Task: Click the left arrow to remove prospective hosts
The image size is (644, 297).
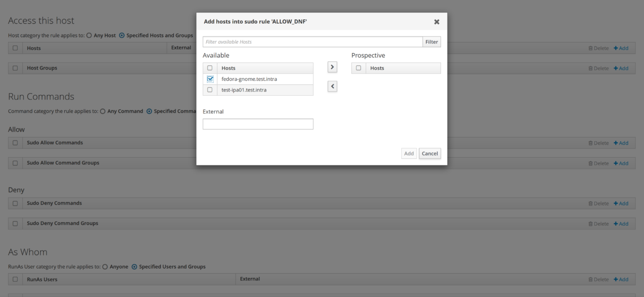Action: (332, 86)
